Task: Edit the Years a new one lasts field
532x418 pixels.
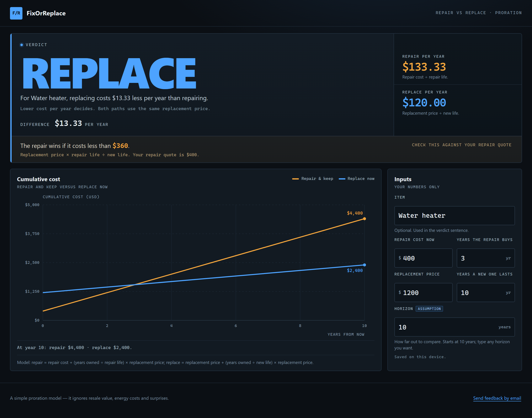Action: click(x=485, y=293)
